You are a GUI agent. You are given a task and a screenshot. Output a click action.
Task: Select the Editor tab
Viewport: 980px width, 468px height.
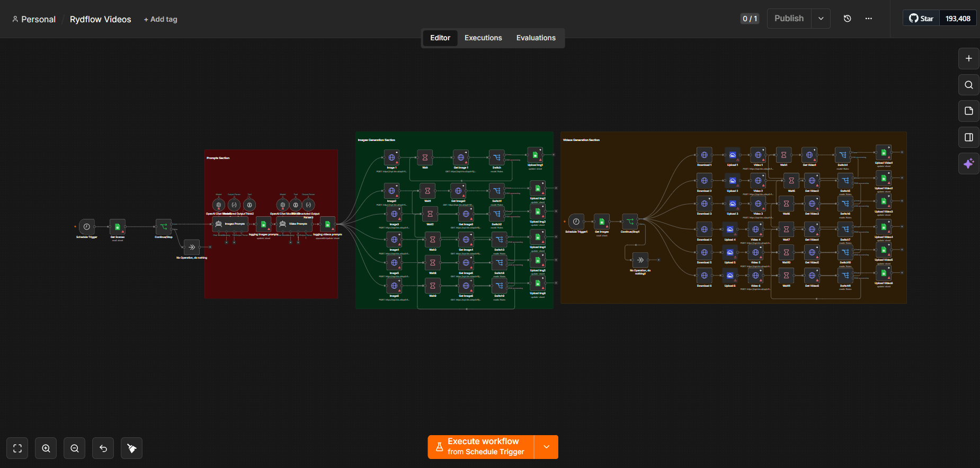pyautogui.click(x=440, y=38)
